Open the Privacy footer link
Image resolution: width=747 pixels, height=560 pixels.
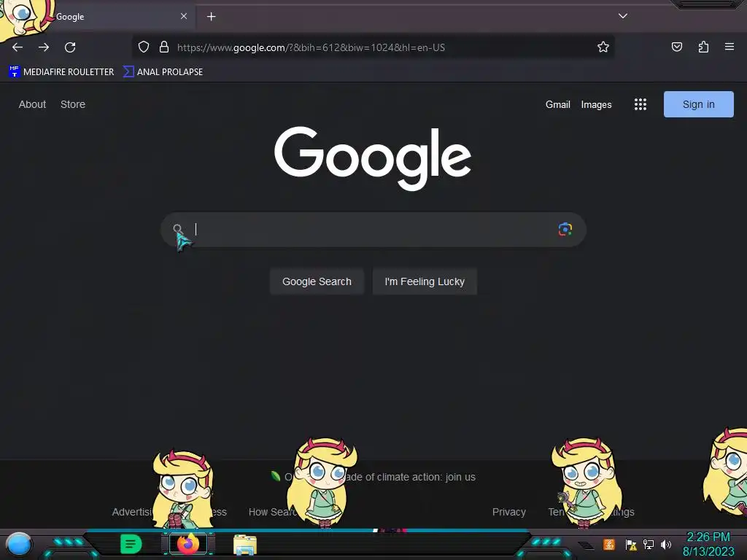[508, 512]
